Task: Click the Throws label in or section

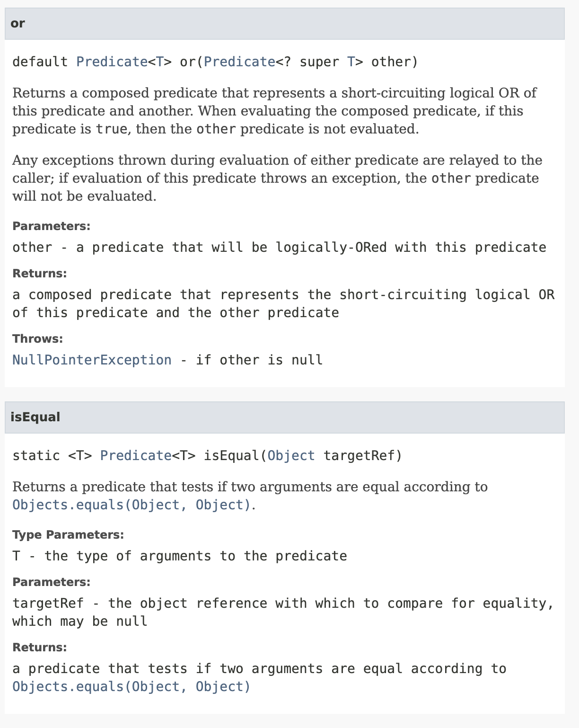Action: click(x=38, y=339)
